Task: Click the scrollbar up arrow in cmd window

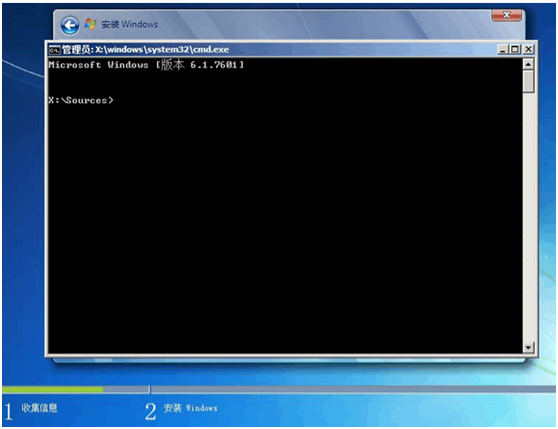Action: [x=528, y=64]
